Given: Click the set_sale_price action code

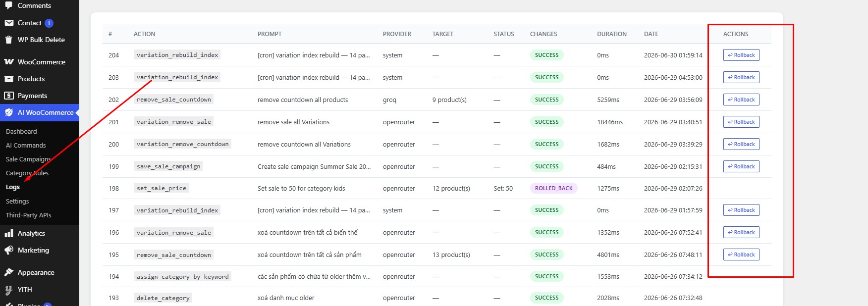Looking at the screenshot, I should point(162,188).
